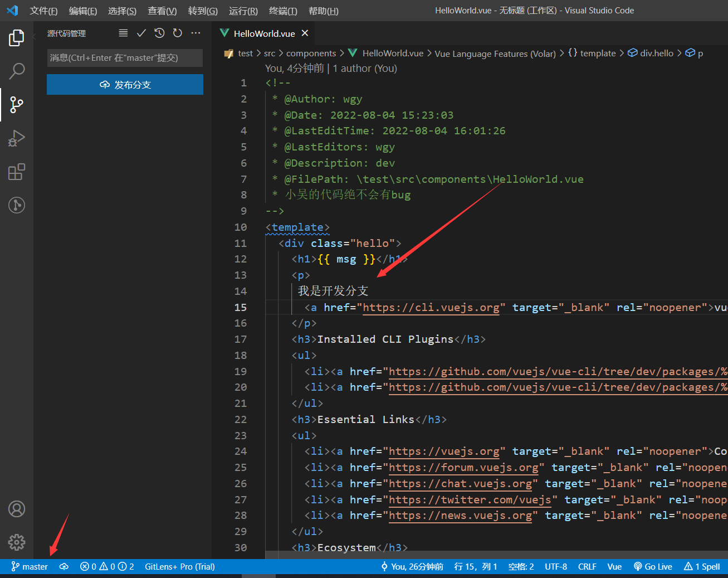728x578 pixels.
Task: Click the horizontal scrollbar at editor bottom
Action: click(x=496, y=555)
